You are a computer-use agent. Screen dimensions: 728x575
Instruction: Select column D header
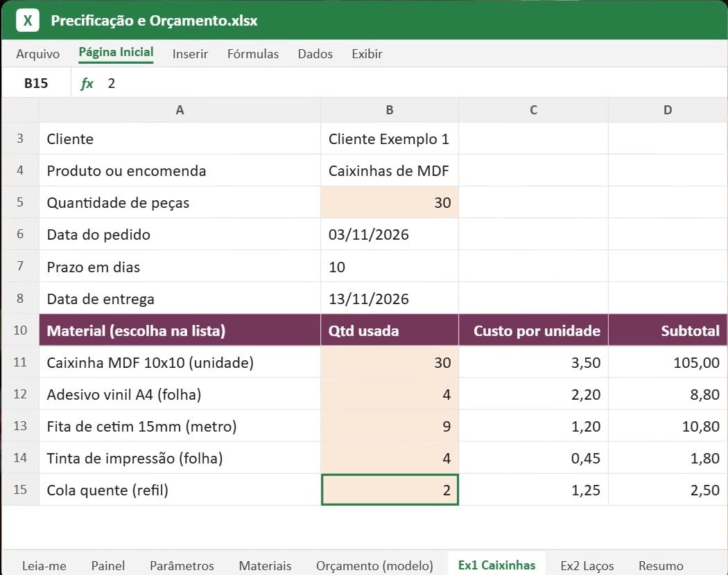point(668,110)
